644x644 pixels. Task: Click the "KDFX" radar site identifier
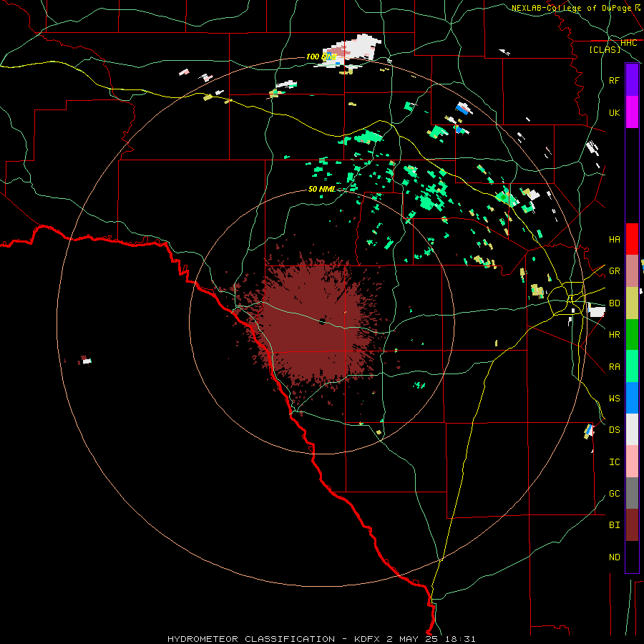click(x=367, y=639)
